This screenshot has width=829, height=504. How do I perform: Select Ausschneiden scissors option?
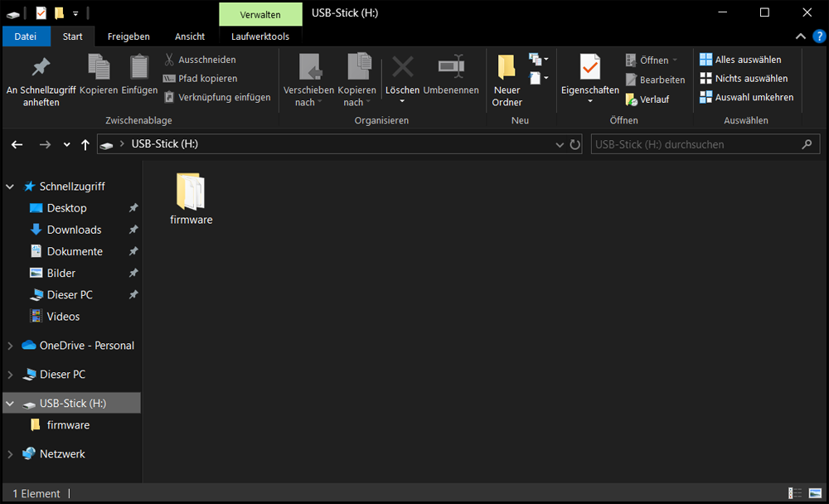click(x=199, y=60)
